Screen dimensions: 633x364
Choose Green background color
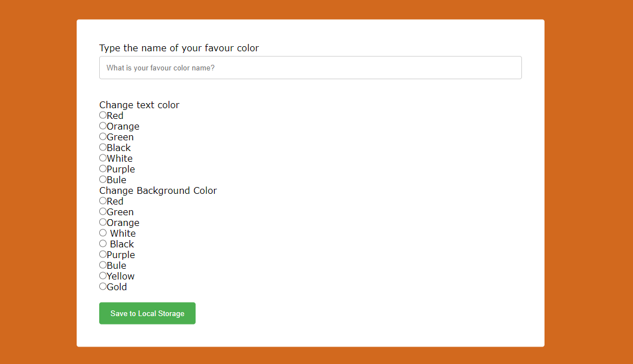tap(102, 211)
